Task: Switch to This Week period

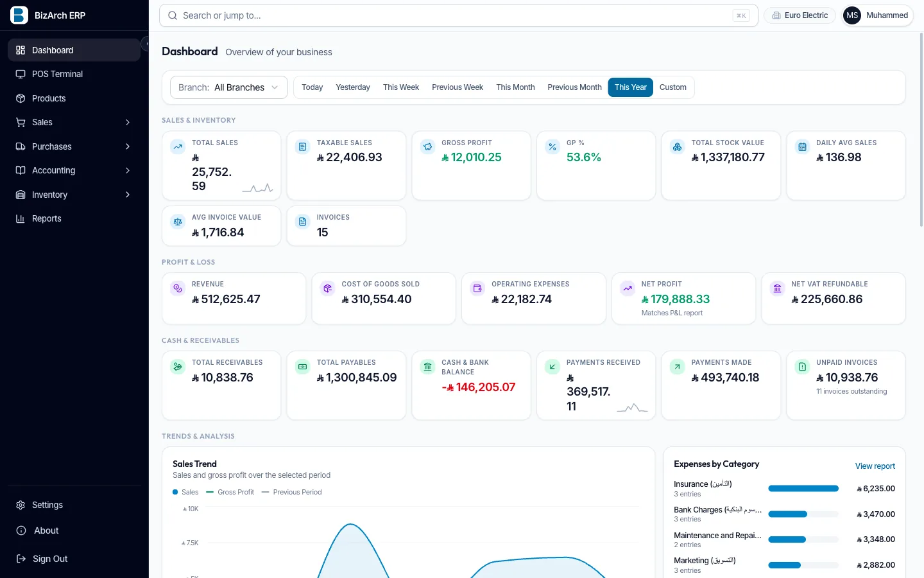Action: [x=401, y=87]
